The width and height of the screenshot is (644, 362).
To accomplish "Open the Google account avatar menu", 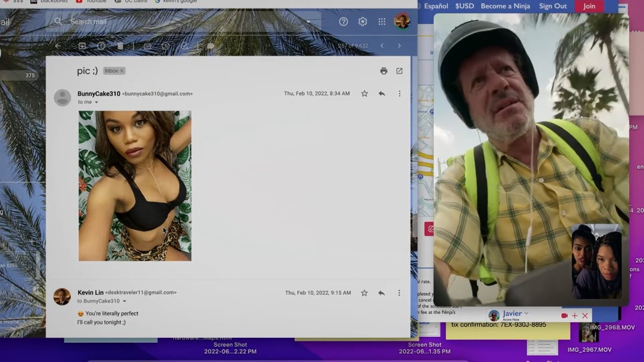I will [x=402, y=21].
